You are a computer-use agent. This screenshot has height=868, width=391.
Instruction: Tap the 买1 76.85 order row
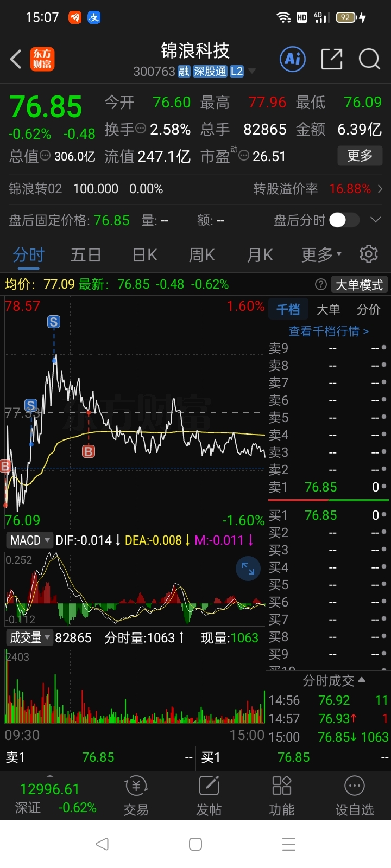click(328, 515)
